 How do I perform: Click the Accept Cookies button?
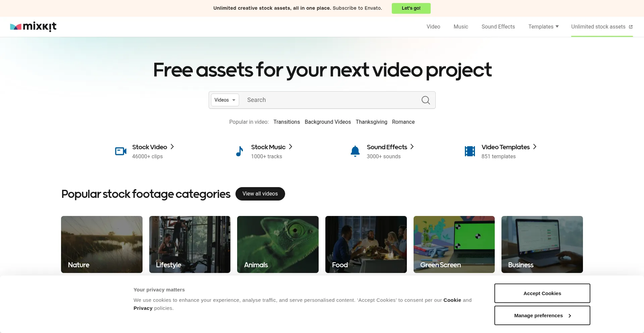(542, 293)
